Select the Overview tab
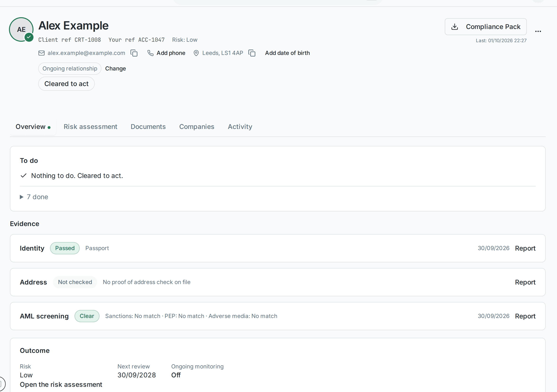Viewport: 557px width, 392px height. 33,127
